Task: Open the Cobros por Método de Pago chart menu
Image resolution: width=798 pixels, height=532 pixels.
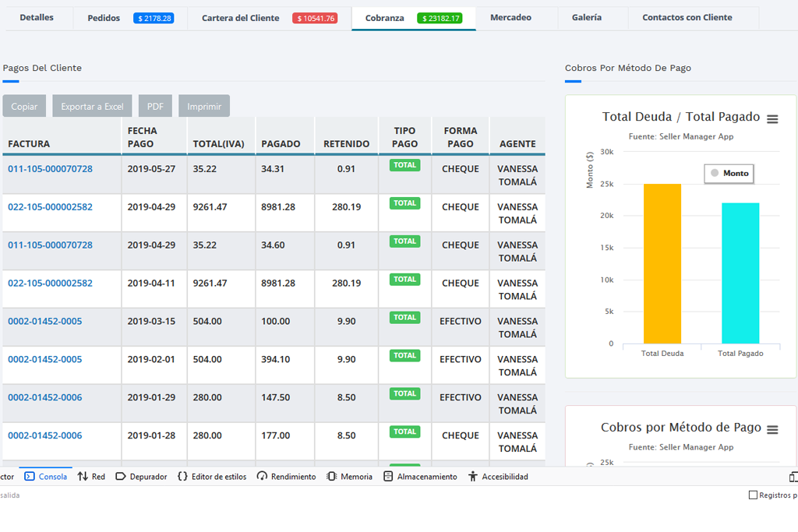Action: [772, 430]
